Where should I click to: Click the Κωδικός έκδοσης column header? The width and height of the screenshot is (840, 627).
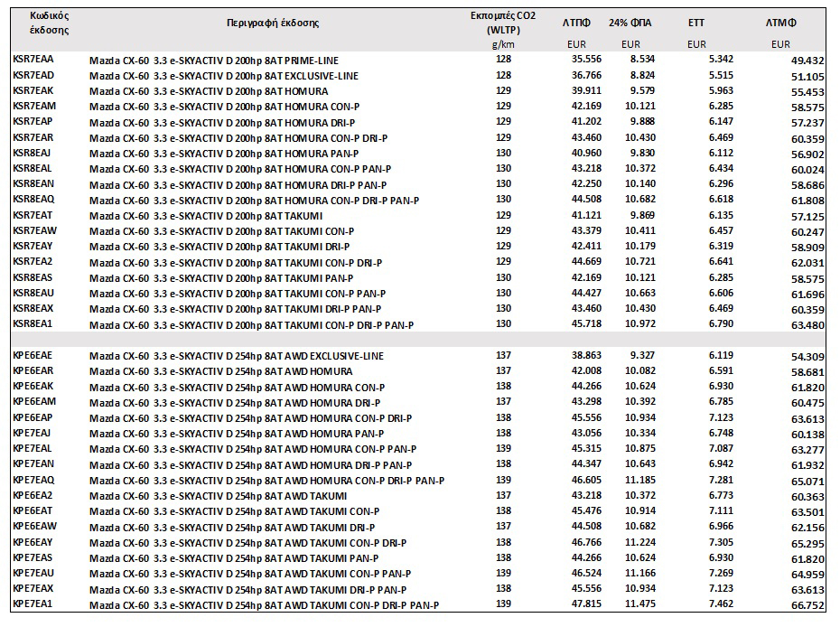[50, 23]
